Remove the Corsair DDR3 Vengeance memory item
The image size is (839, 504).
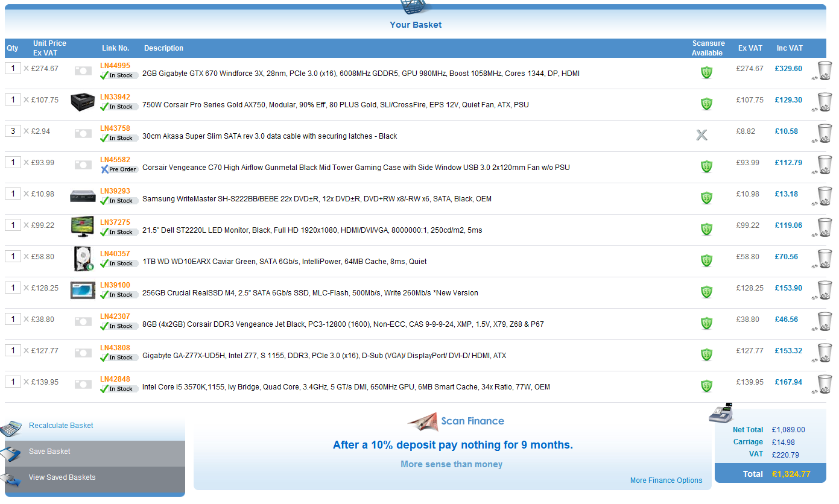(823, 321)
